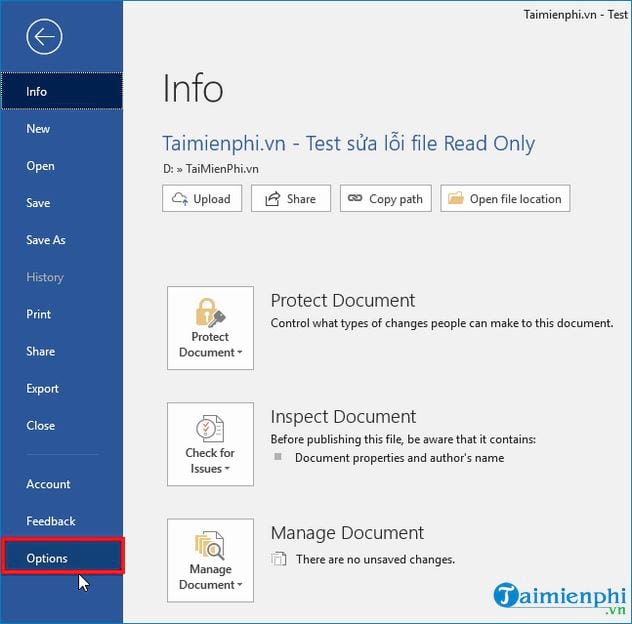Click the Upload cloud icon
The width and height of the screenshot is (632, 624).
point(180,199)
